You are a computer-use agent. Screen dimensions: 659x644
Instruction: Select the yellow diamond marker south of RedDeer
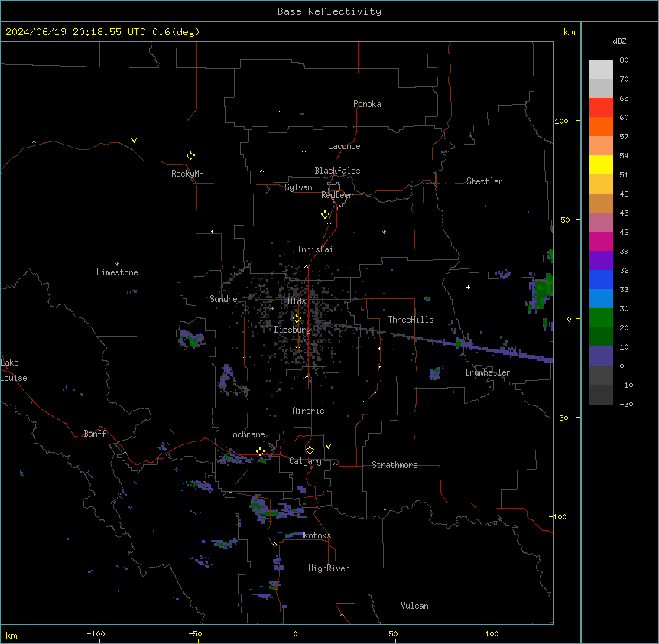(x=326, y=215)
